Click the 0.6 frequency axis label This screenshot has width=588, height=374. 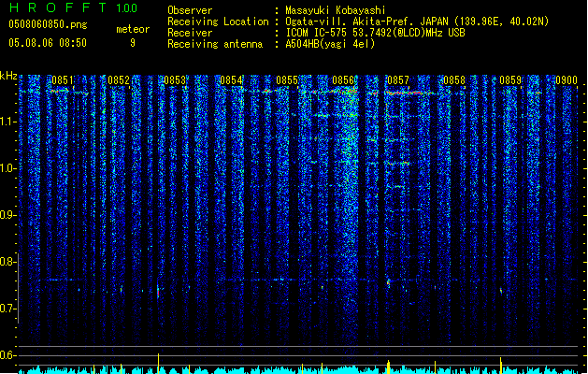click(7, 355)
